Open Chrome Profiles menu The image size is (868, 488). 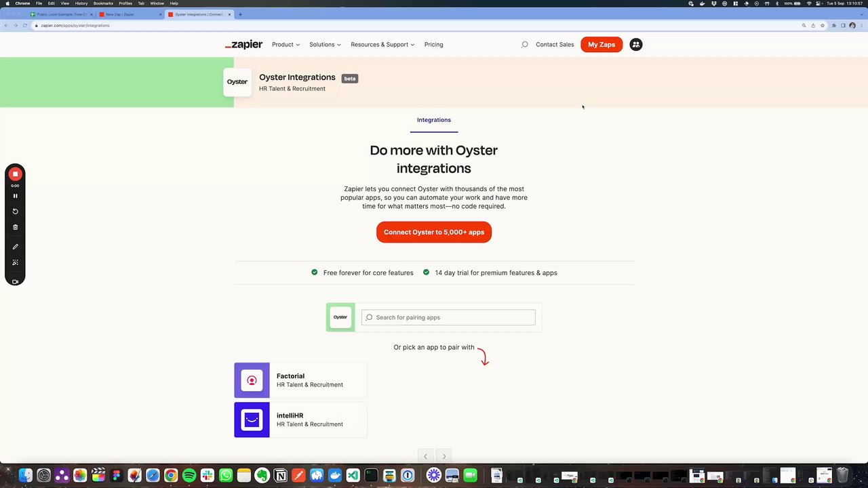click(x=125, y=3)
